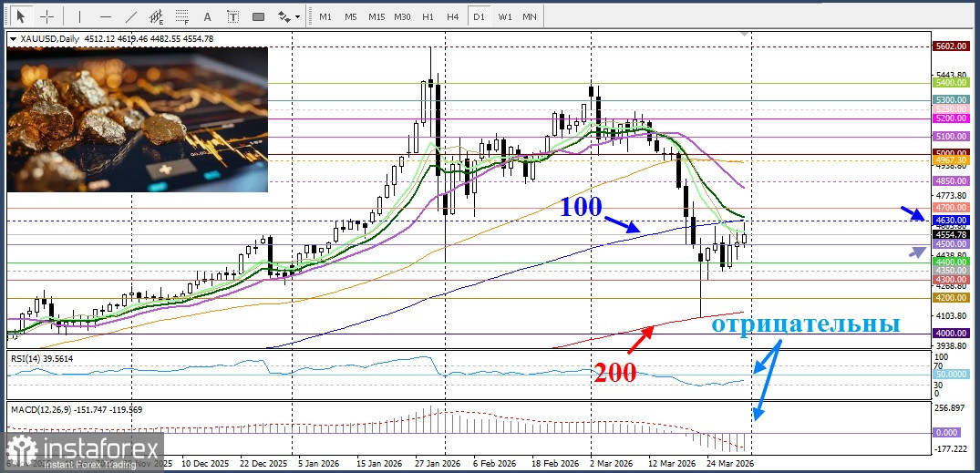Click the current price 4554.78 label
The width and height of the screenshot is (980, 473).
click(x=951, y=234)
